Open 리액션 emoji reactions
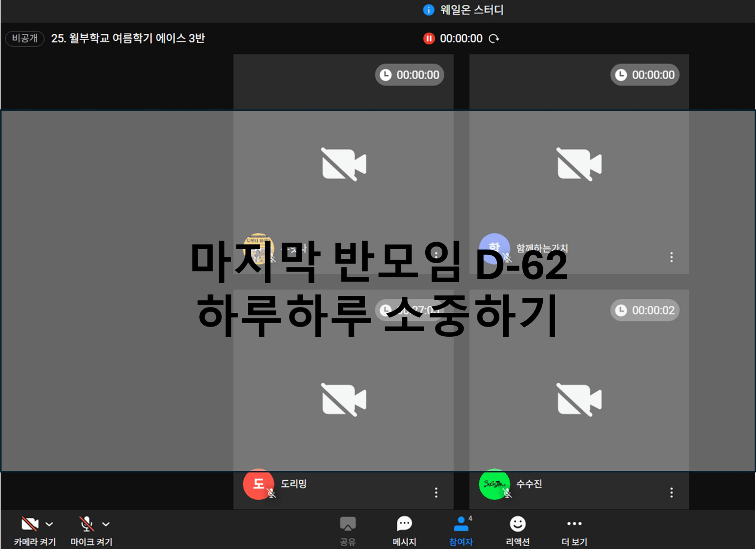This screenshot has height=549, width=756. pos(518,531)
